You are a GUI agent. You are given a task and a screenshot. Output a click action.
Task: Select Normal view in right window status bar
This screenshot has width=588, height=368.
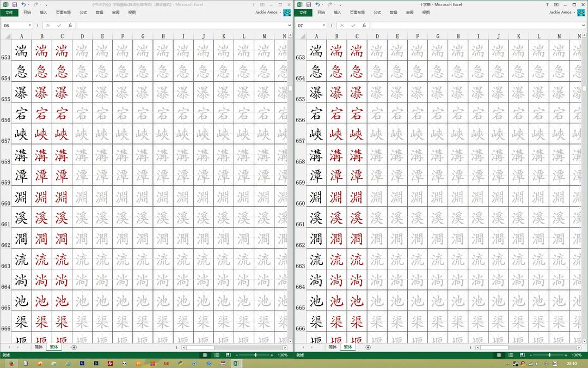coord(499,355)
